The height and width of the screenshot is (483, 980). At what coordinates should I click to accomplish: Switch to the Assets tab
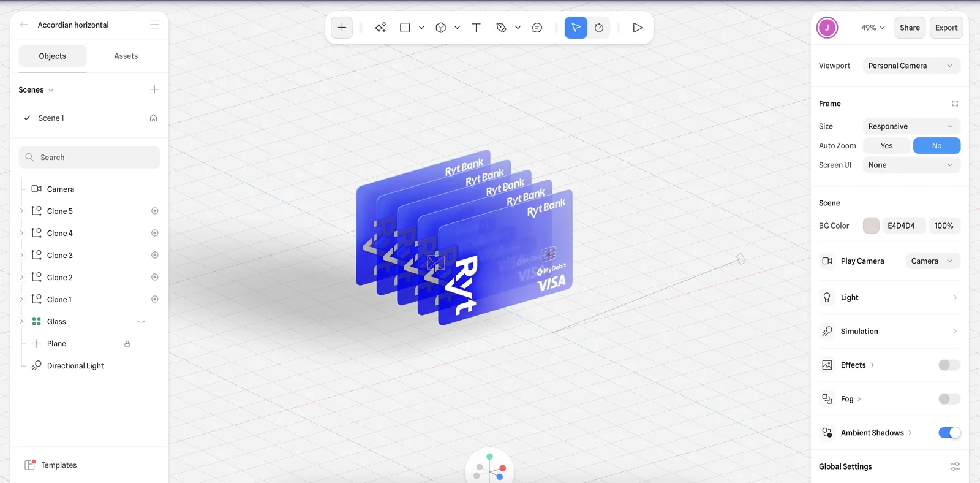coord(126,56)
